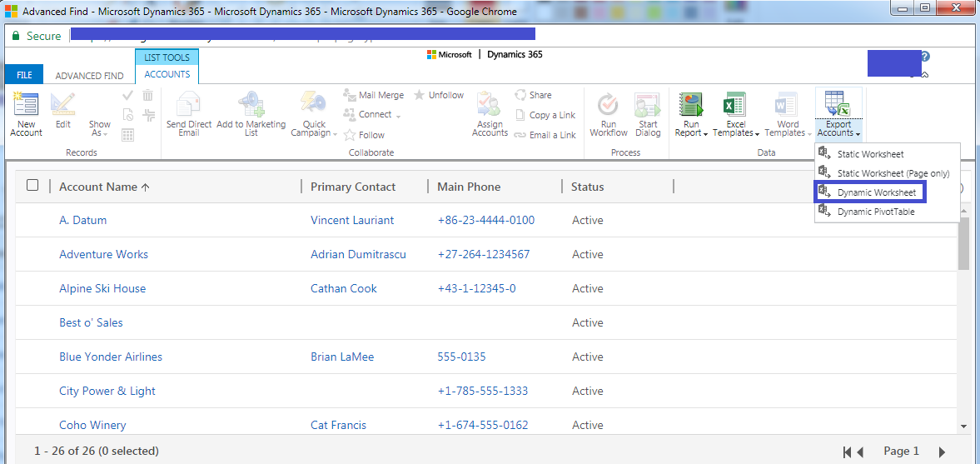Open Help via the question mark icon

(x=925, y=57)
